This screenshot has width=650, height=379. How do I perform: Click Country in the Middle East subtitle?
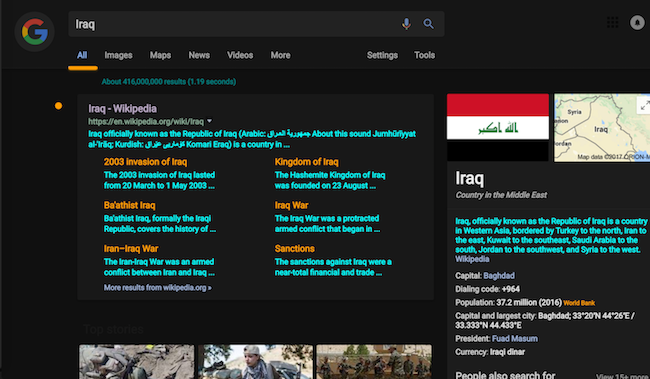[x=501, y=195]
